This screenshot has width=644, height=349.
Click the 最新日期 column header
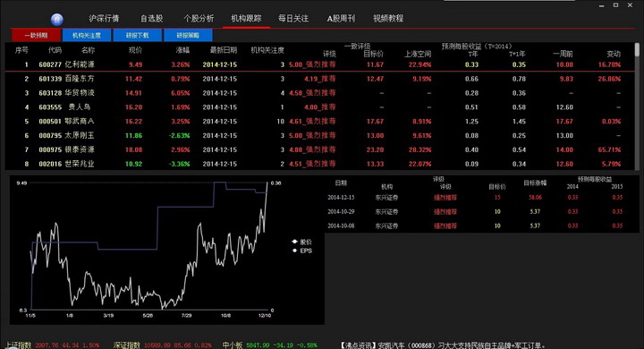[224, 50]
